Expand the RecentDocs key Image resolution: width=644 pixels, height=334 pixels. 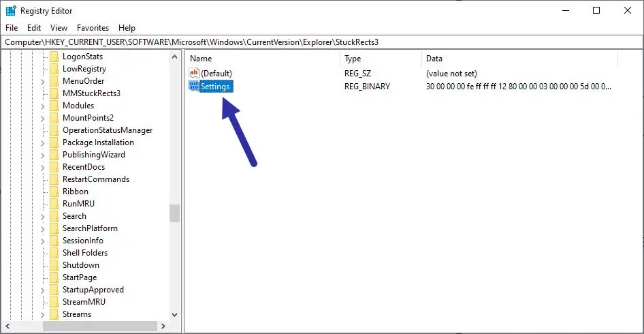pyautogui.click(x=43, y=168)
